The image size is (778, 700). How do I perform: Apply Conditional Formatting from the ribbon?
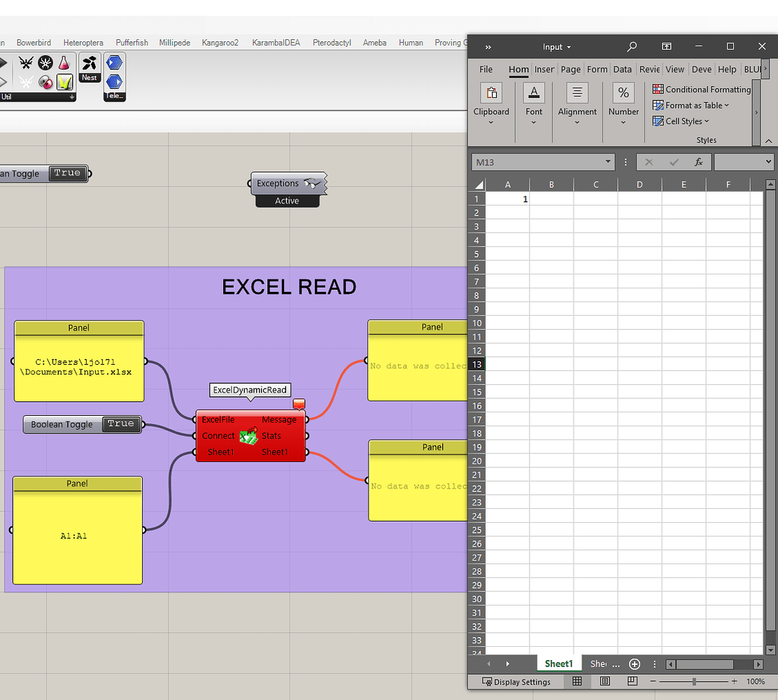[x=700, y=89]
